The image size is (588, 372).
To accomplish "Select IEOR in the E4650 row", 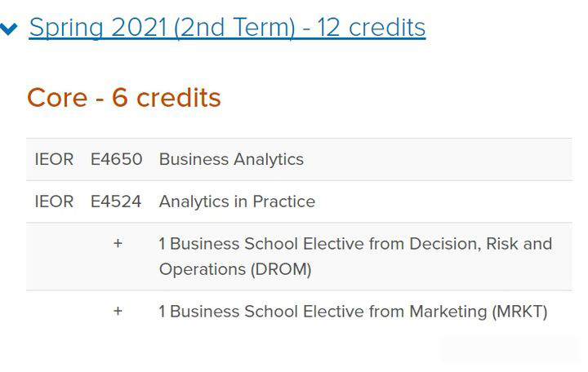I will click(54, 159).
